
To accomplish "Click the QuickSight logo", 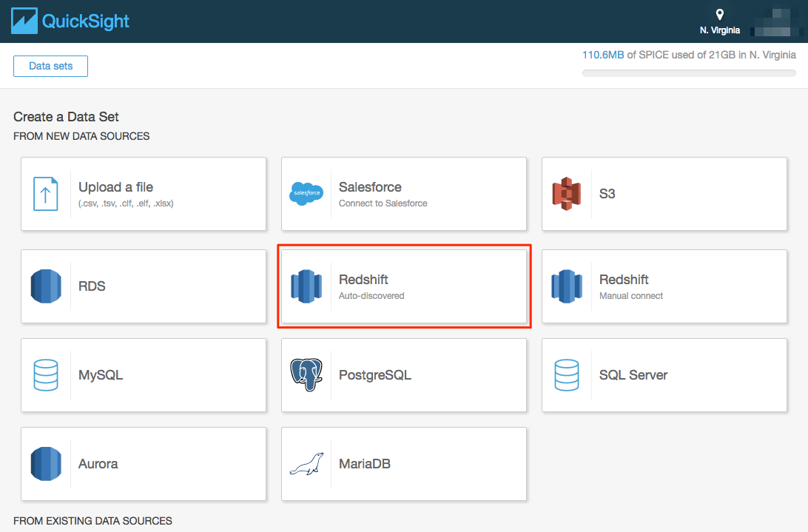I will click(70, 20).
